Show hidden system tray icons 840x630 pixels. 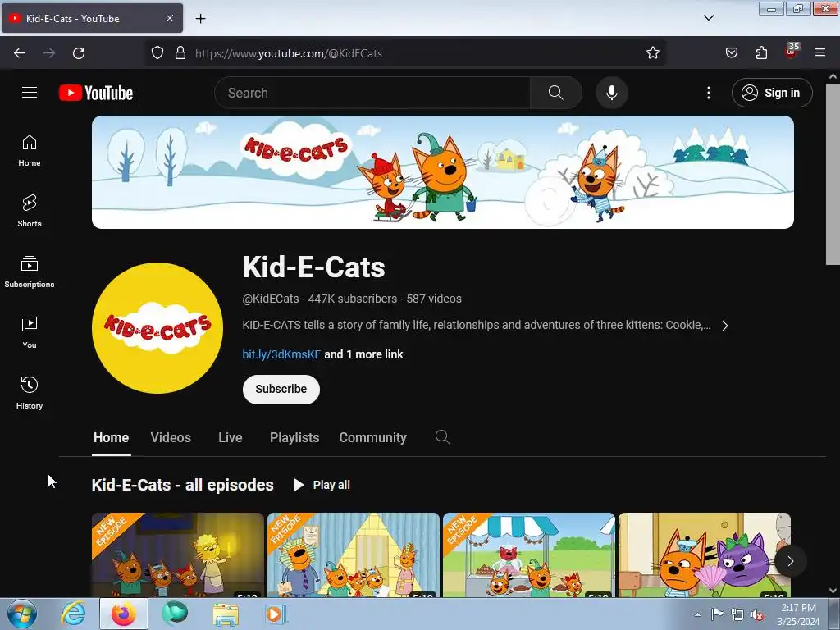(697, 614)
